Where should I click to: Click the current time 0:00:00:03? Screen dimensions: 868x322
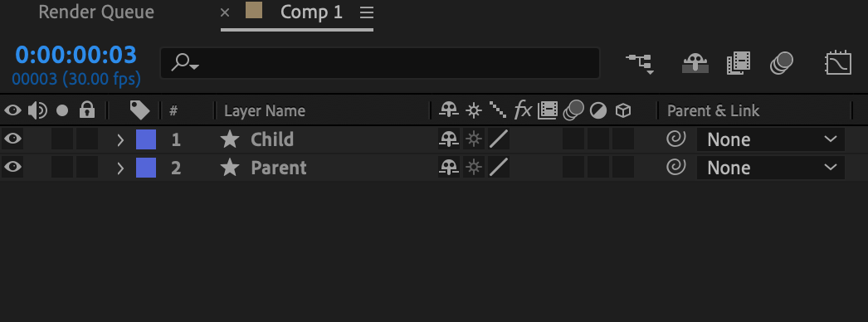coord(76,55)
